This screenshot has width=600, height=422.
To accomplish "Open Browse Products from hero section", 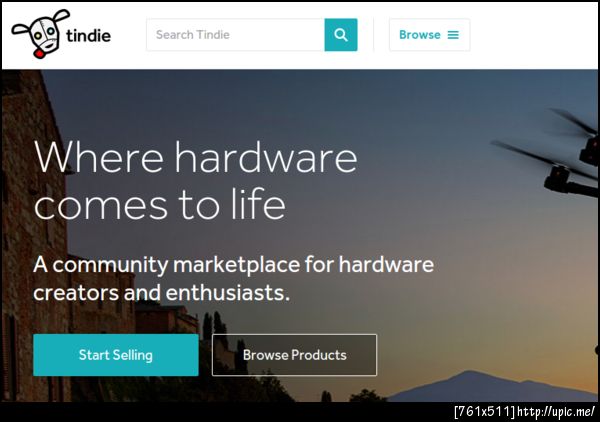I will point(294,355).
